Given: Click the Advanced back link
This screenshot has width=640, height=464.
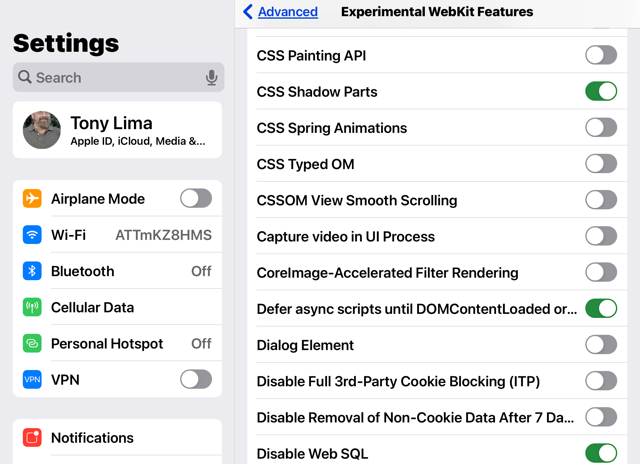Looking at the screenshot, I should (288, 12).
